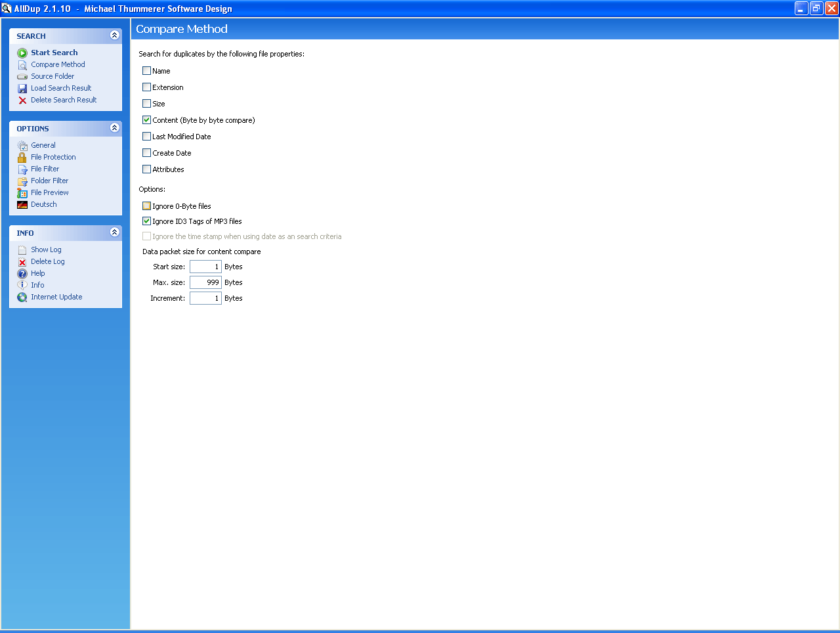Open the File Preview link
Viewport: 840px width, 633px height.
click(50, 192)
